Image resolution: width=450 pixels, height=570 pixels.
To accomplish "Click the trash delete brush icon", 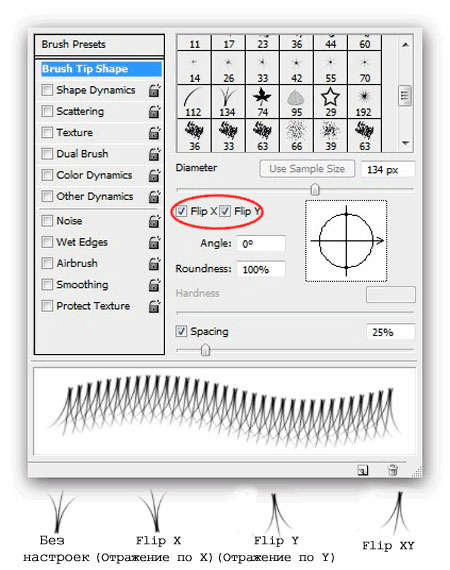I will [392, 470].
